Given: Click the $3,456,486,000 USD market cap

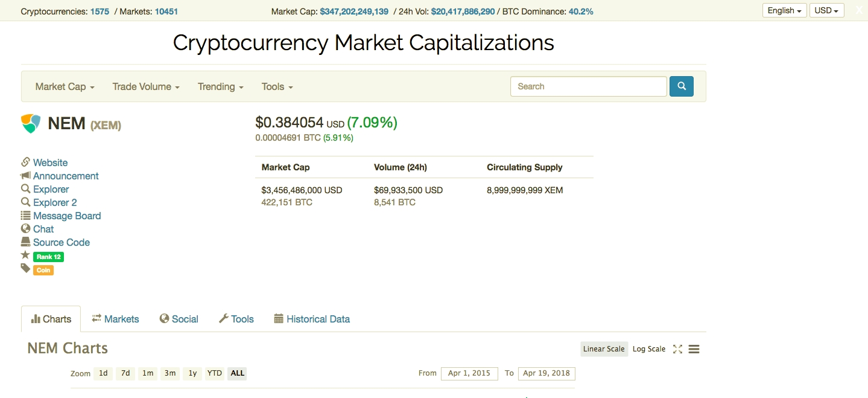Looking at the screenshot, I should coord(302,190).
